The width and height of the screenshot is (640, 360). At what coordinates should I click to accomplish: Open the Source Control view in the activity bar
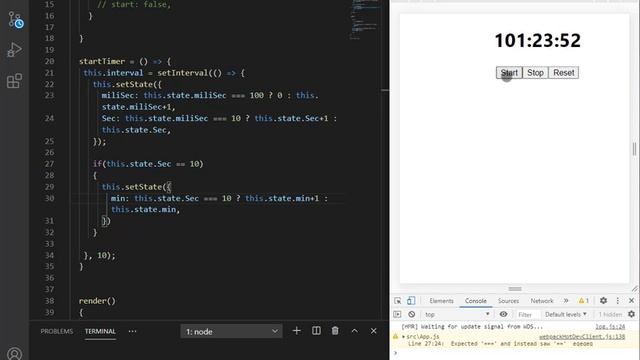pyautogui.click(x=15, y=20)
